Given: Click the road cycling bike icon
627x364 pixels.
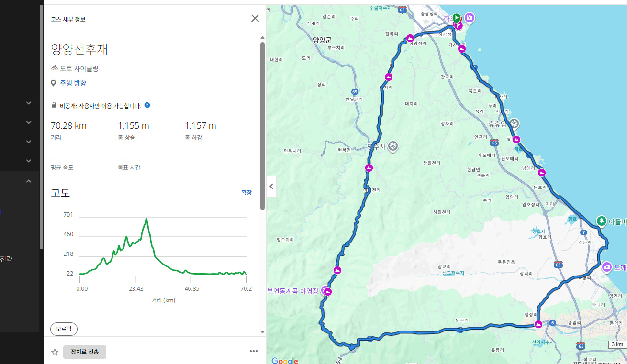Looking at the screenshot, I should (x=55, y=68).
